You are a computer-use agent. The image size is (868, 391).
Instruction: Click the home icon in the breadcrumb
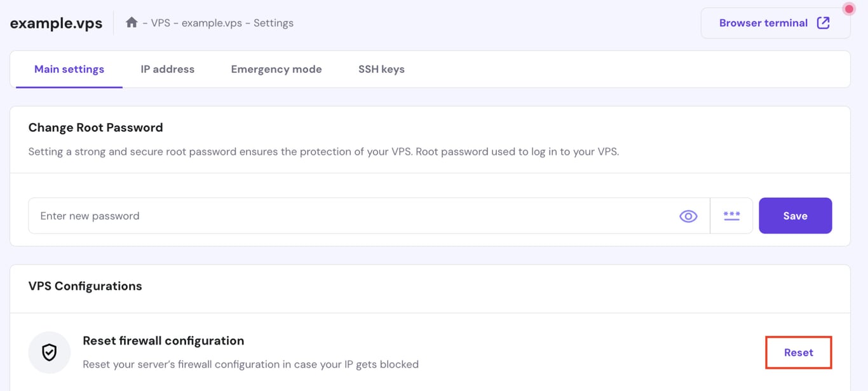[132, 23]
